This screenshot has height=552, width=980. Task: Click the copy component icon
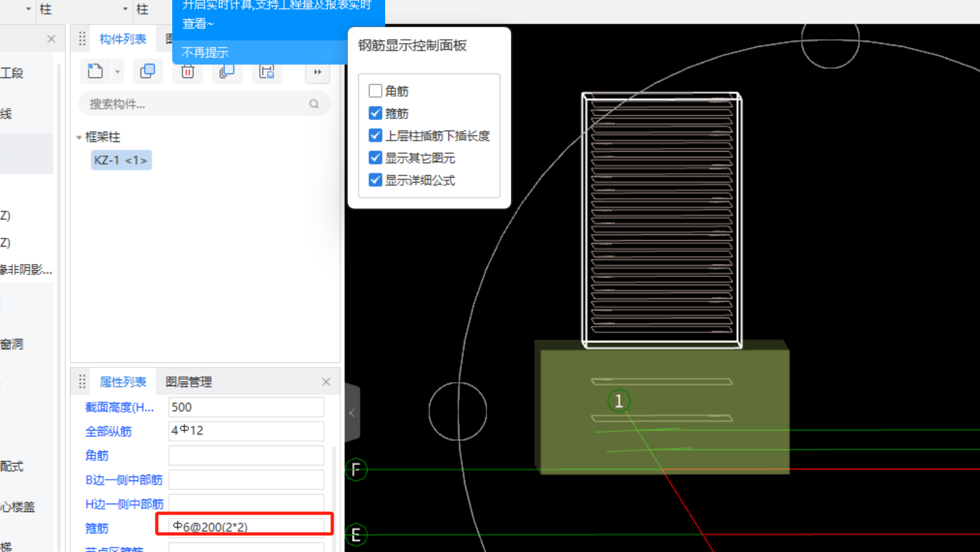(148, 71)
